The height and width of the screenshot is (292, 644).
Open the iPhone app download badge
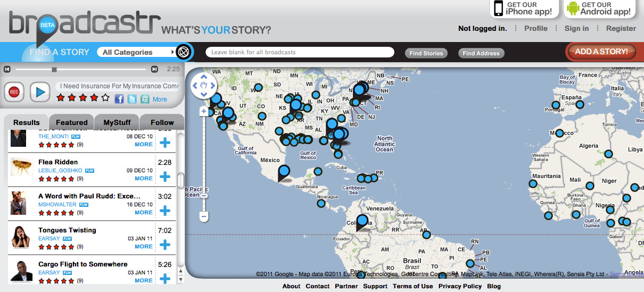coord(524,9)
